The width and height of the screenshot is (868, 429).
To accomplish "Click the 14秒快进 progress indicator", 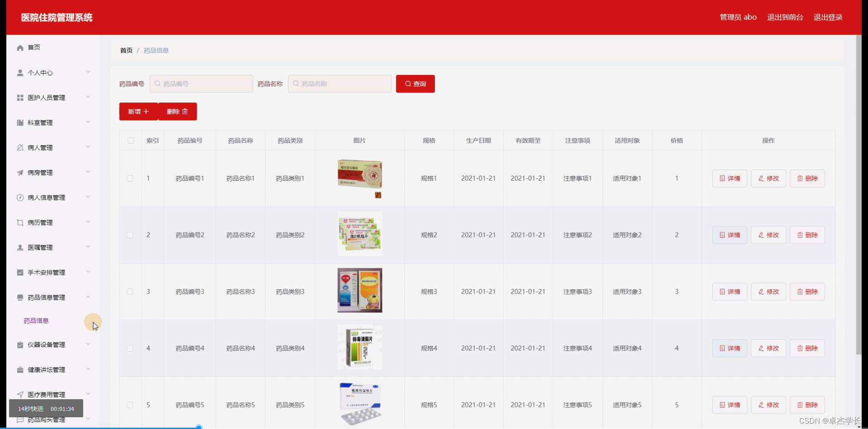I will click(44, 408).
